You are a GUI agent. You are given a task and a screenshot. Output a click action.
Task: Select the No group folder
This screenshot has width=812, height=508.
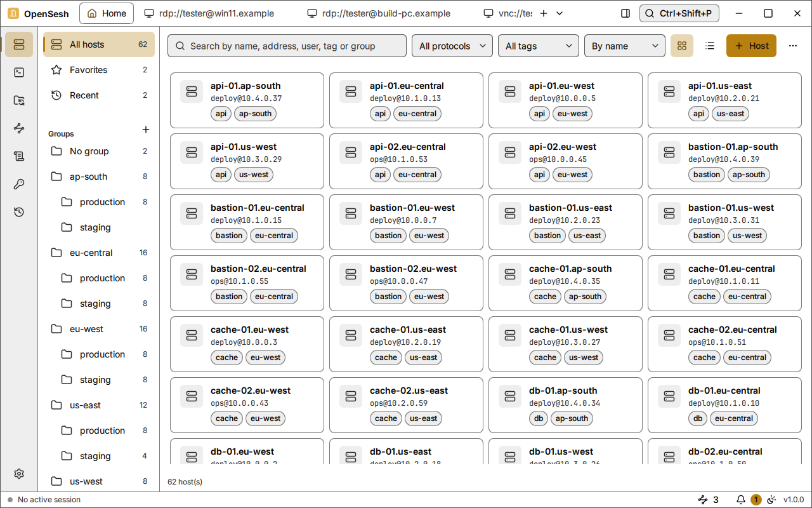pyautogui.click(x=99, y=151)
